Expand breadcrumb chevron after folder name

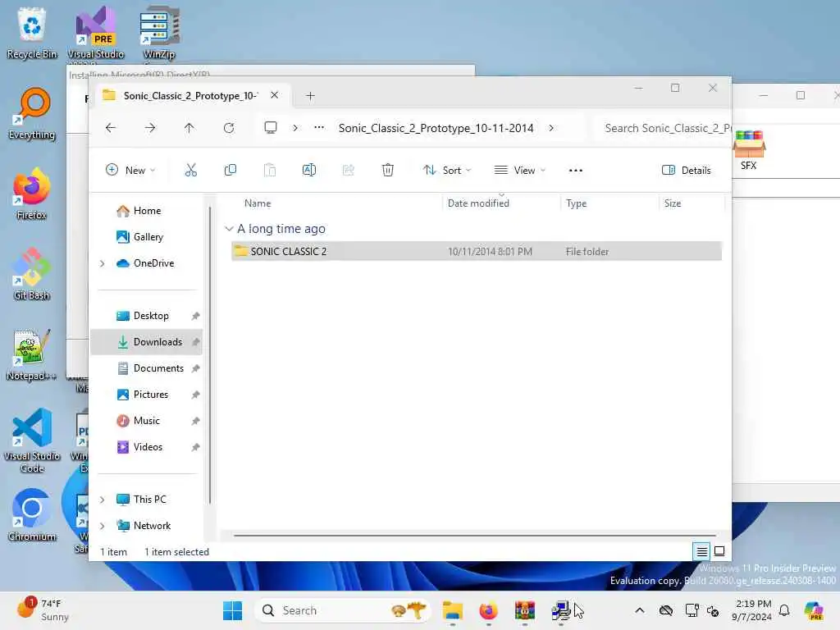[x=551, y=128]
